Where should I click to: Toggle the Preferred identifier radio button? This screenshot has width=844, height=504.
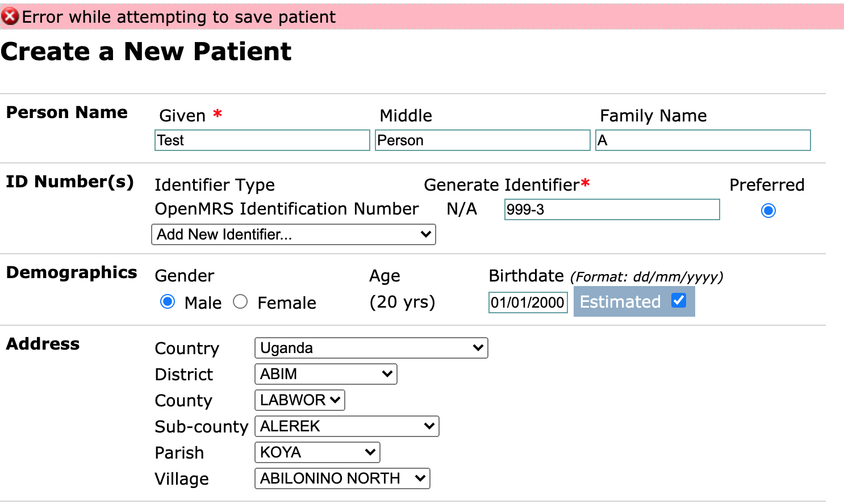[x=768, y=211]
